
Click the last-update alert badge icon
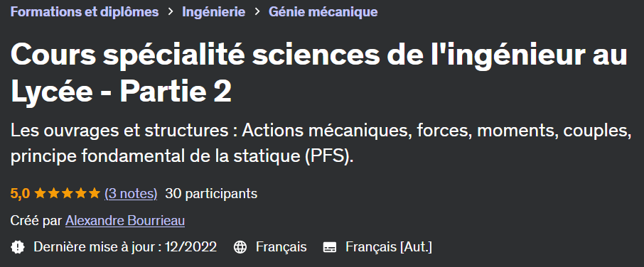point(18,247)
